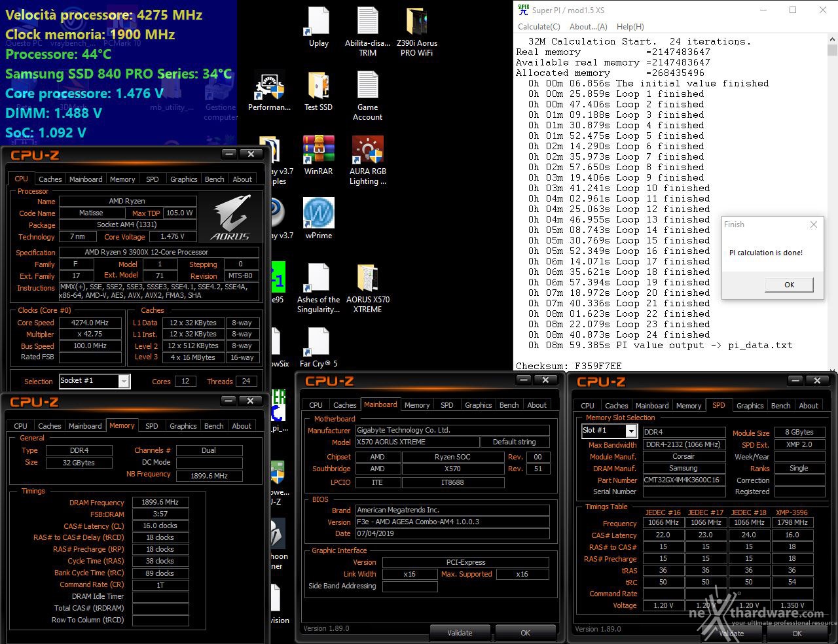The image size is (838, 644).
Task: Switch to Mainboard tab in CPU-Z CPU window
Action: coord(86,179)
